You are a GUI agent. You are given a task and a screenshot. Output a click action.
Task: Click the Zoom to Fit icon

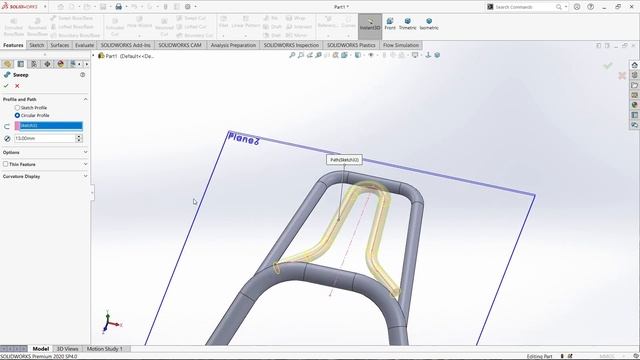coord(292,55)
